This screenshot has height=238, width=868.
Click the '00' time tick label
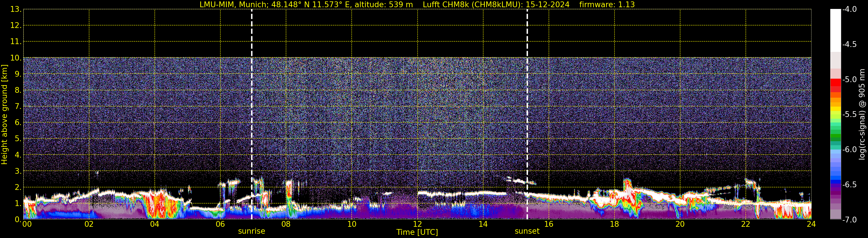27,224
